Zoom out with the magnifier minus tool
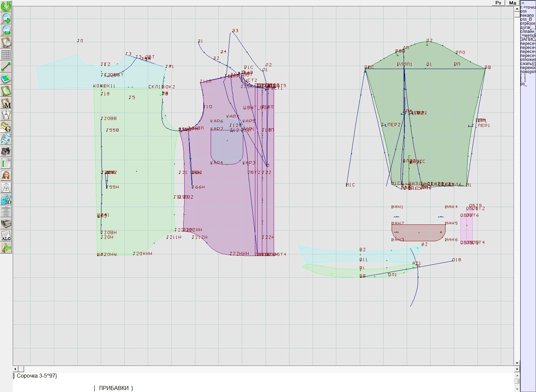Screen dimensions: 536x392 click(x=6, y=30)
